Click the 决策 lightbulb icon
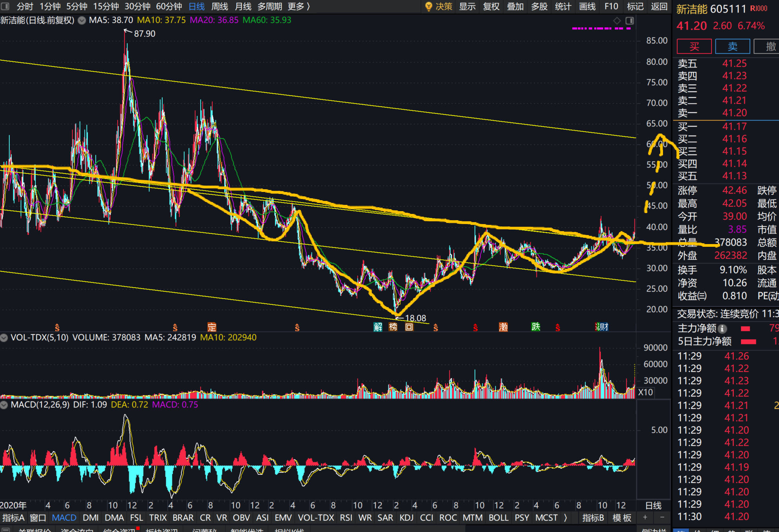Screen dimensions: 779x532 click(428, 6)
